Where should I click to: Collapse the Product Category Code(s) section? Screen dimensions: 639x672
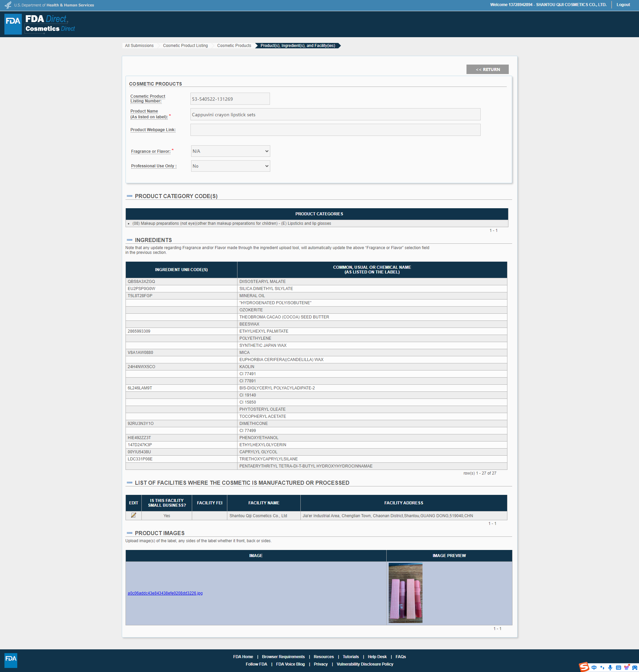click(x=130, y=196)
